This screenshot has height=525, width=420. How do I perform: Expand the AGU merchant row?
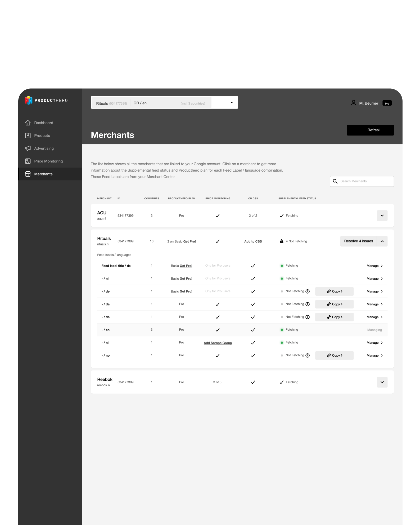coord(382,216)
